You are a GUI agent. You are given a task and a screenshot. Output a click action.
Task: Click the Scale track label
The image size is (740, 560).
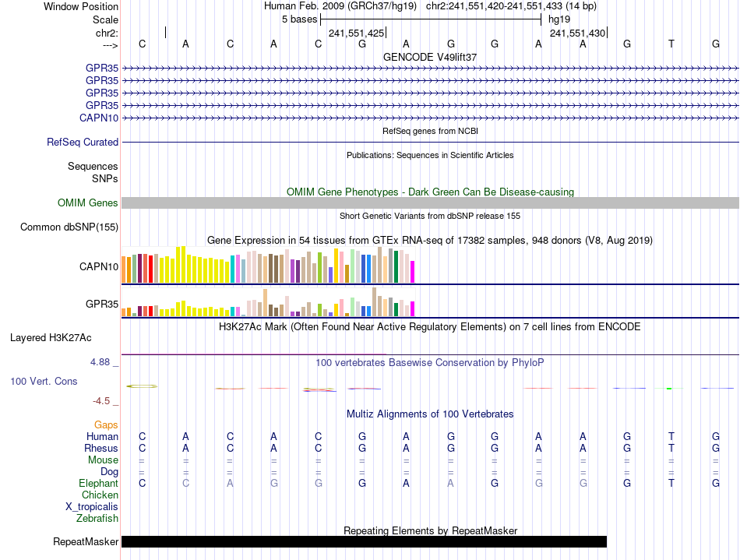(105, 19)
